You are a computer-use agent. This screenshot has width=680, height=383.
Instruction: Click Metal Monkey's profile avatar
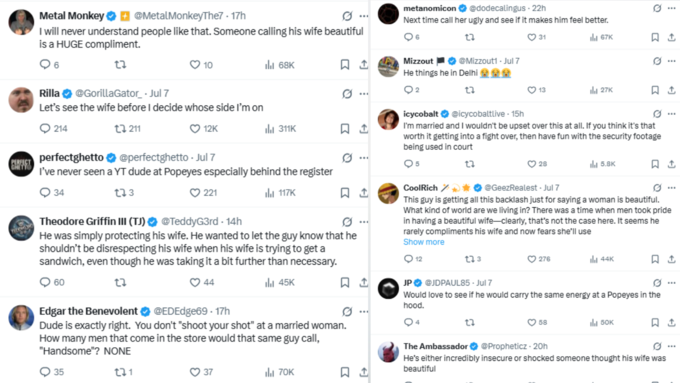[x=21, y=22]
